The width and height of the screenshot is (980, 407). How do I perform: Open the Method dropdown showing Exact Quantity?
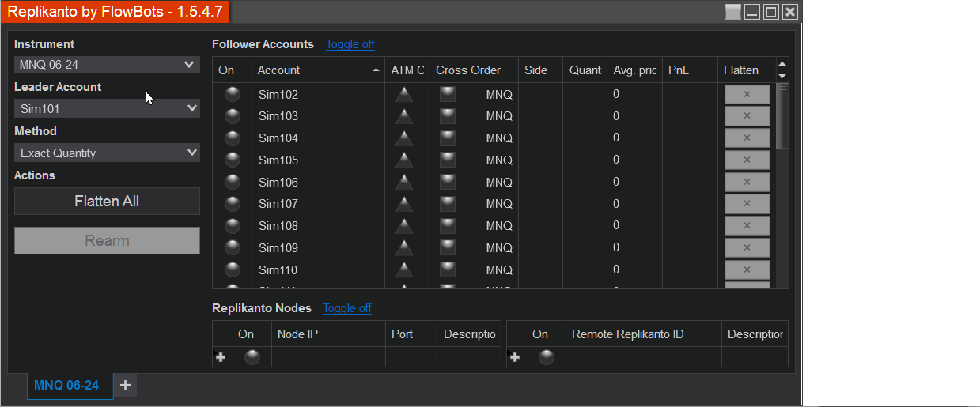107,153
